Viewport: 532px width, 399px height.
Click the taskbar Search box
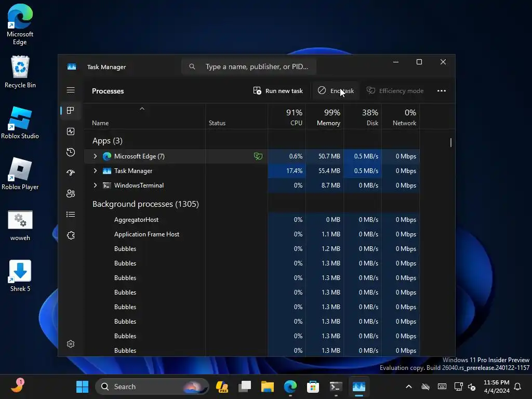coord(152,387)
